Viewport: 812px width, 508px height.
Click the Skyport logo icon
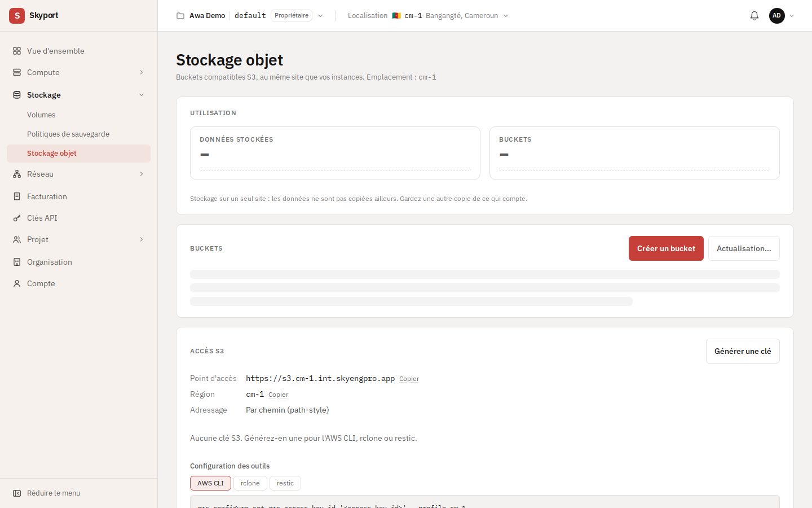(17, 16)
